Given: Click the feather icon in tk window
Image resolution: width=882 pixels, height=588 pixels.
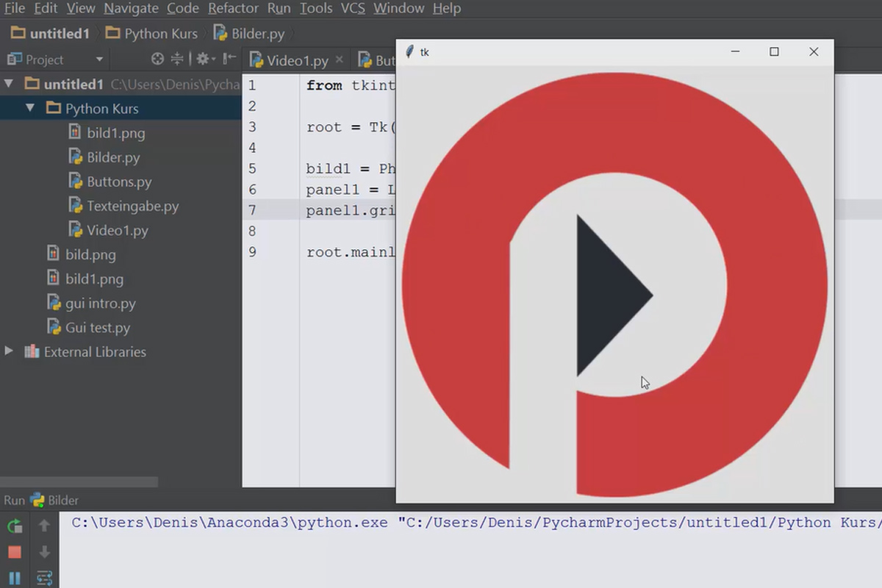Looking at the screenshot, I should click(x=409, y=52).
